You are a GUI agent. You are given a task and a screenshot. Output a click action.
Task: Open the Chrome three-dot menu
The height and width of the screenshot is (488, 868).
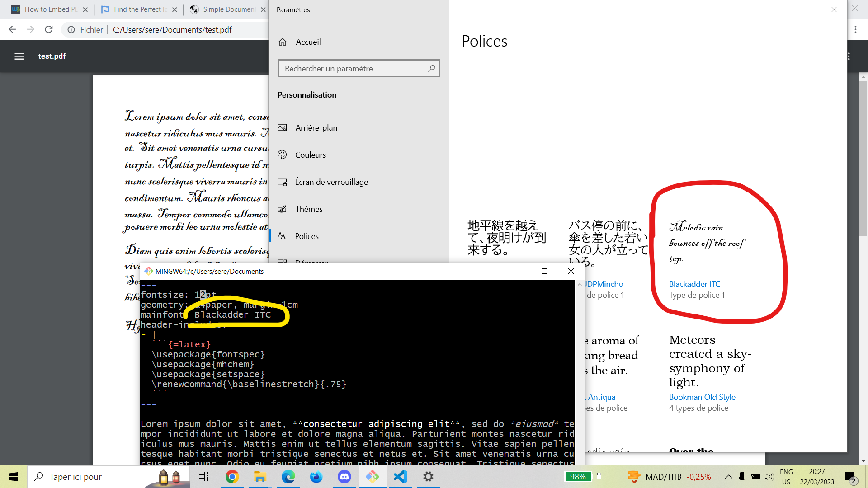pyautogui.click(x=855, y=29)
